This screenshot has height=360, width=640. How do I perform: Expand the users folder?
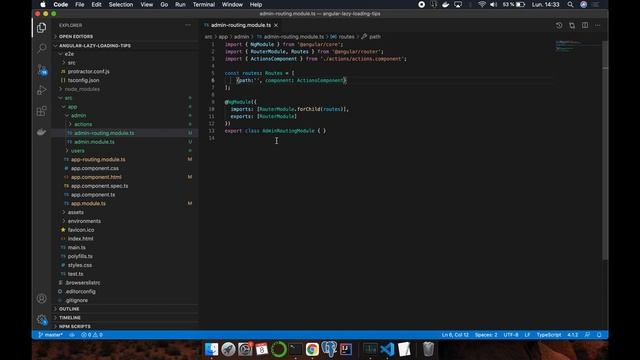tap(126, 151)
